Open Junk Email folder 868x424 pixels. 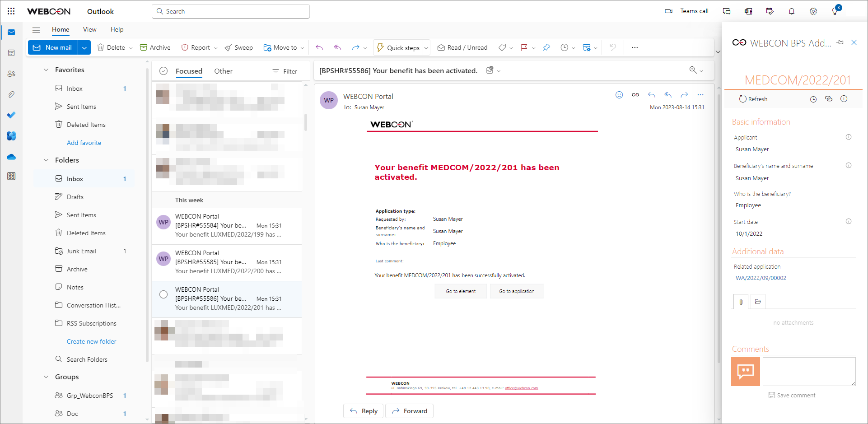pyautogui.click(x=84, y=251)
